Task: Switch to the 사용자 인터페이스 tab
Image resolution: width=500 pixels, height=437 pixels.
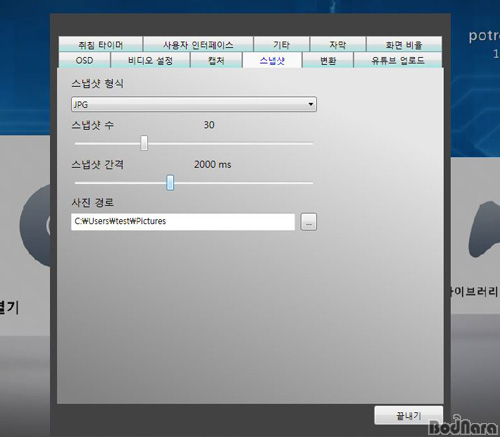Action: (198, 44)
